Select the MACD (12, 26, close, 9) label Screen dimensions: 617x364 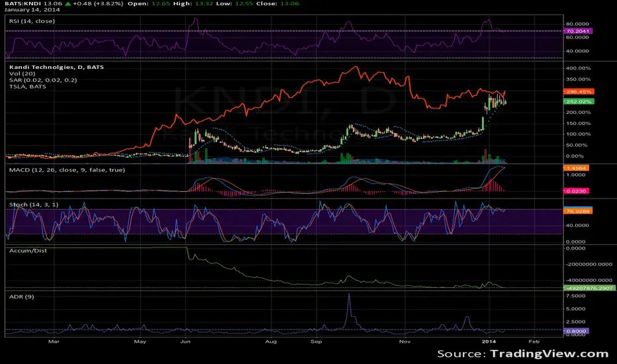(67, 169)
